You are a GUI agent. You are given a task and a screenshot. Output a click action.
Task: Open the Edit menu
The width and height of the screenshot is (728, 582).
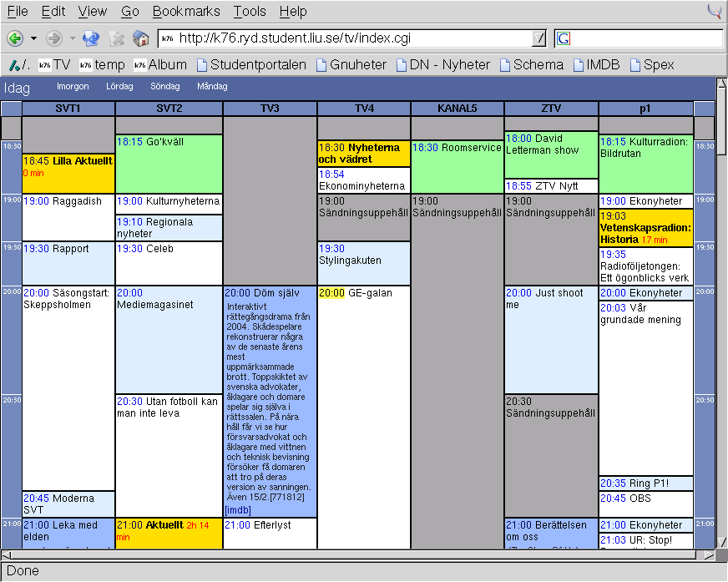click(53, 11)
